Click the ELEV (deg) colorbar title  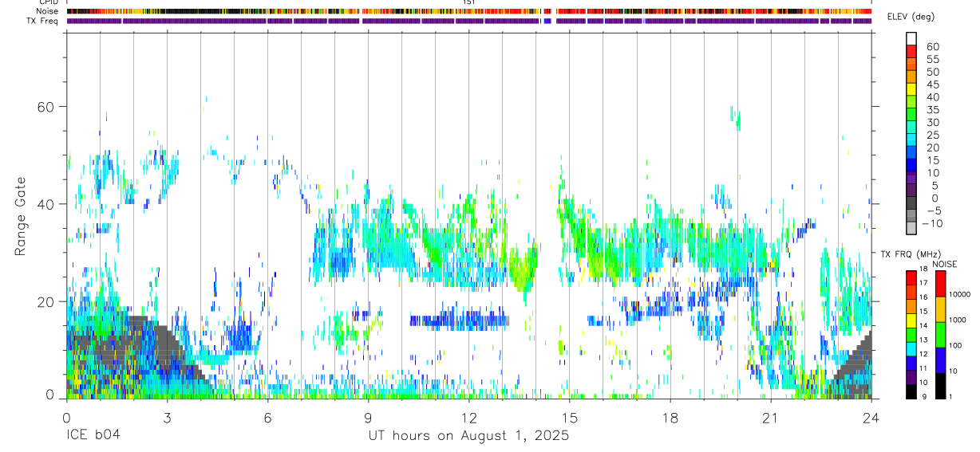pos(911,17)
